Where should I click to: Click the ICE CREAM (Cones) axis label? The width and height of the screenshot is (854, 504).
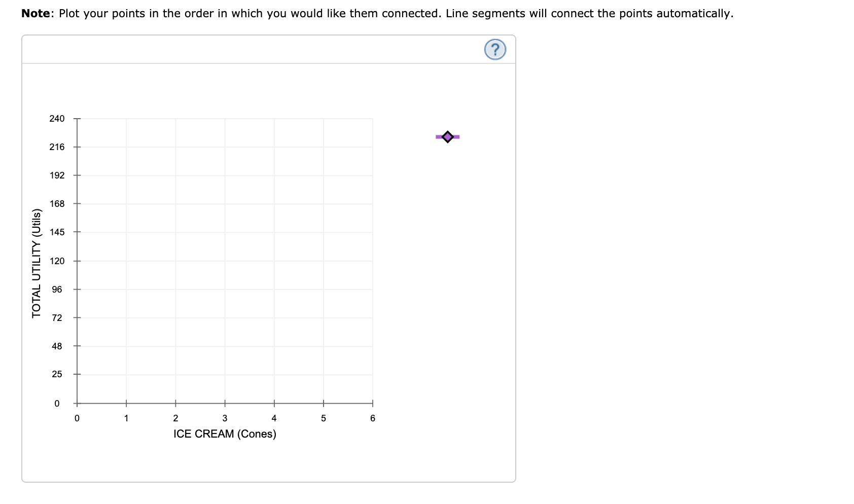coord(225,434)
